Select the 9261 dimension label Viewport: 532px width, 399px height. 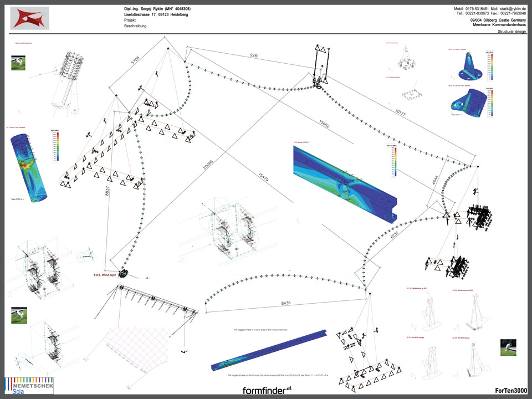coord(255,56)
